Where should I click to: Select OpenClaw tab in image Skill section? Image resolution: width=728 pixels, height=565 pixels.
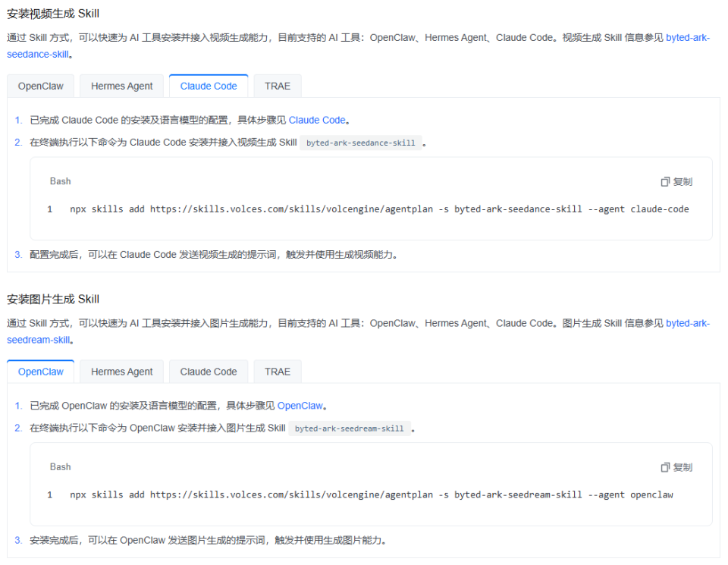tap(40, 372)
